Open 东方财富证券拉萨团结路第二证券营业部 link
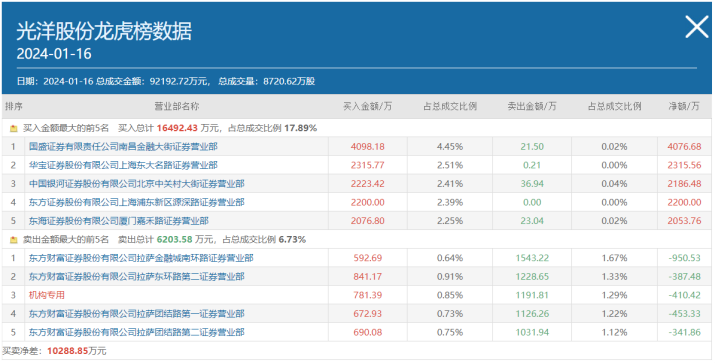This screenshot has height=363, width=715. pyautogui.click(x=137, y=332)
